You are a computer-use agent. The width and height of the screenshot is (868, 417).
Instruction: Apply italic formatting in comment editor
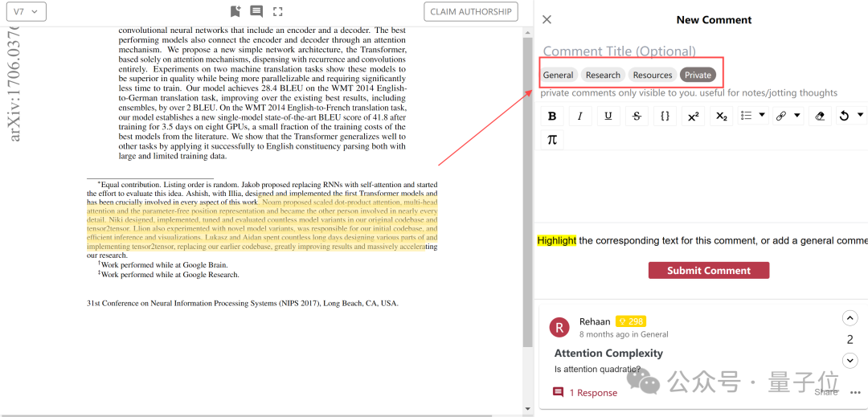point(580,116)
